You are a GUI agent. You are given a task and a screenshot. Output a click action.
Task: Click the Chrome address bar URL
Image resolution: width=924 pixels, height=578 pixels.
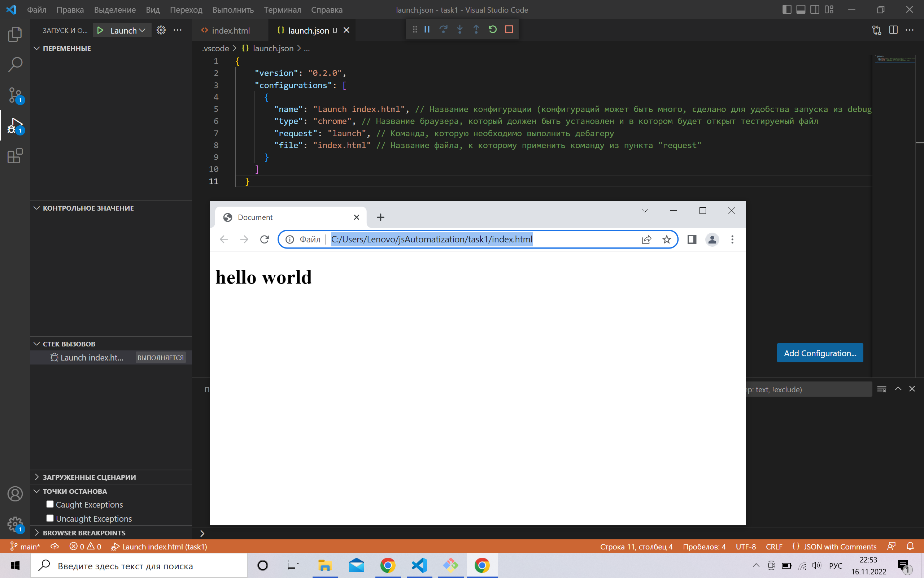[431, 239]
